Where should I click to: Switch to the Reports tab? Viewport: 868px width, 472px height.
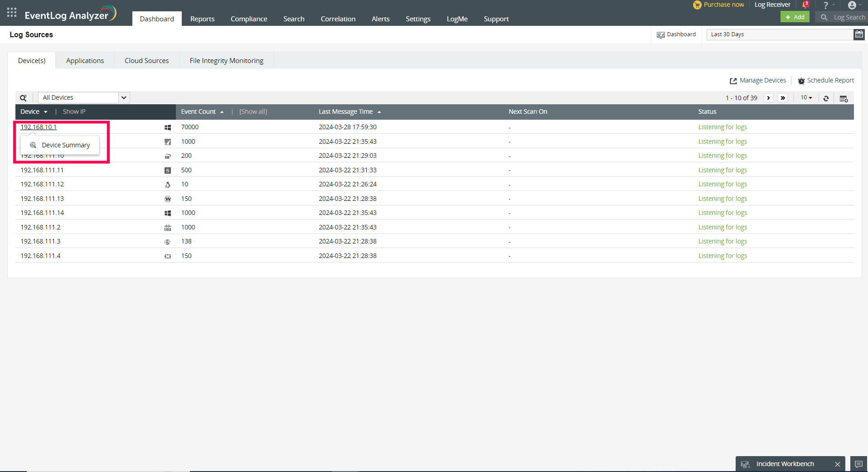point(202,19)
